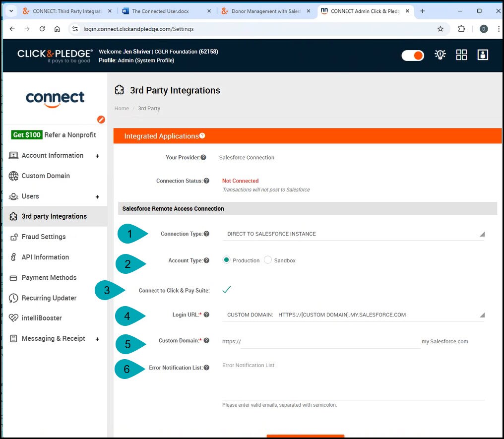
Task: Open the browser tab search dropdown
Action: pos(11,11)
